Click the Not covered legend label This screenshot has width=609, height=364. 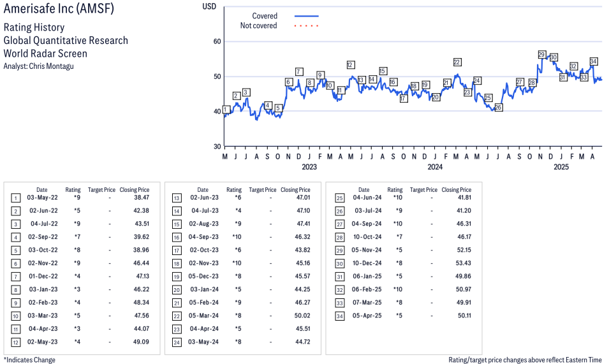point(259,25)
